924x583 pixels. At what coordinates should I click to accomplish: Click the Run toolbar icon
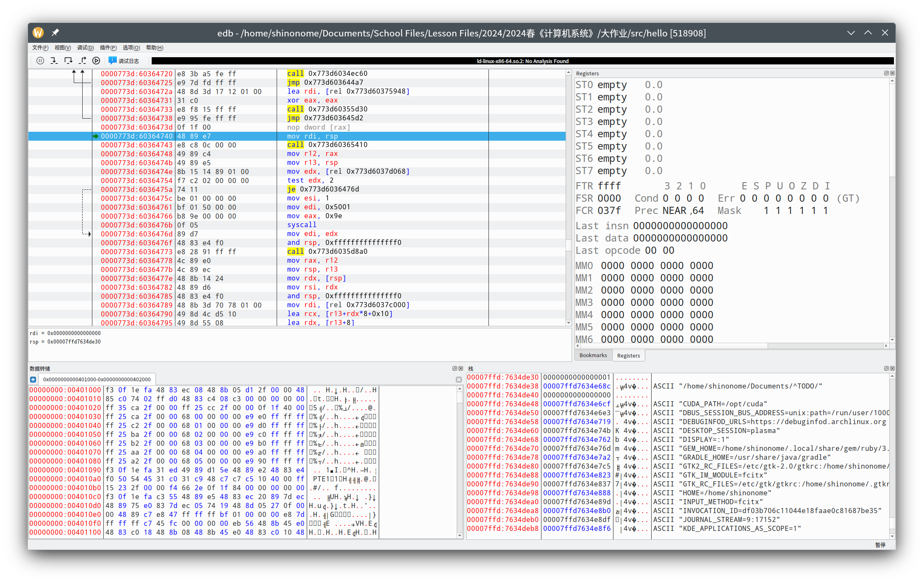(96, 61)
